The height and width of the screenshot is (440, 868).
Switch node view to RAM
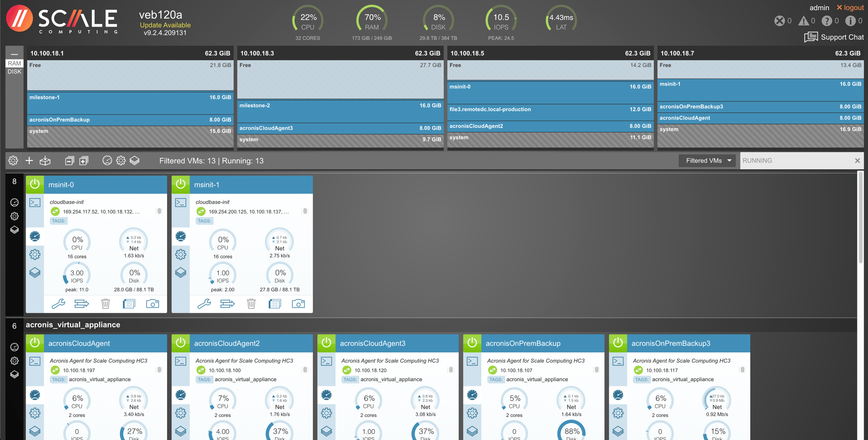tap(14, 63)
